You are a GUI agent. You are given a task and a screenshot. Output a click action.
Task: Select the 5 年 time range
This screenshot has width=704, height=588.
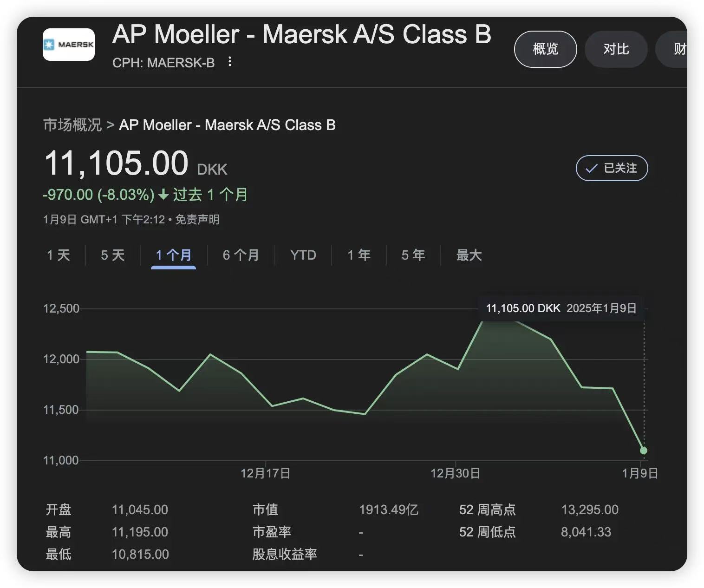point(413,255)
